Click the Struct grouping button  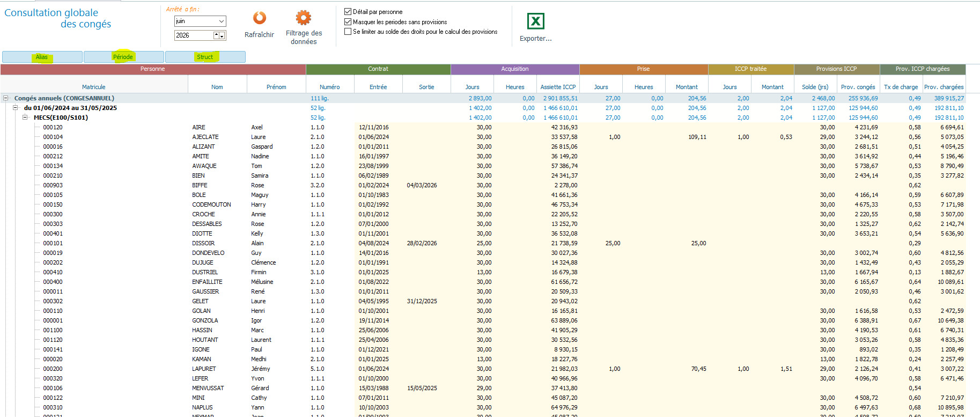point(205,57)
